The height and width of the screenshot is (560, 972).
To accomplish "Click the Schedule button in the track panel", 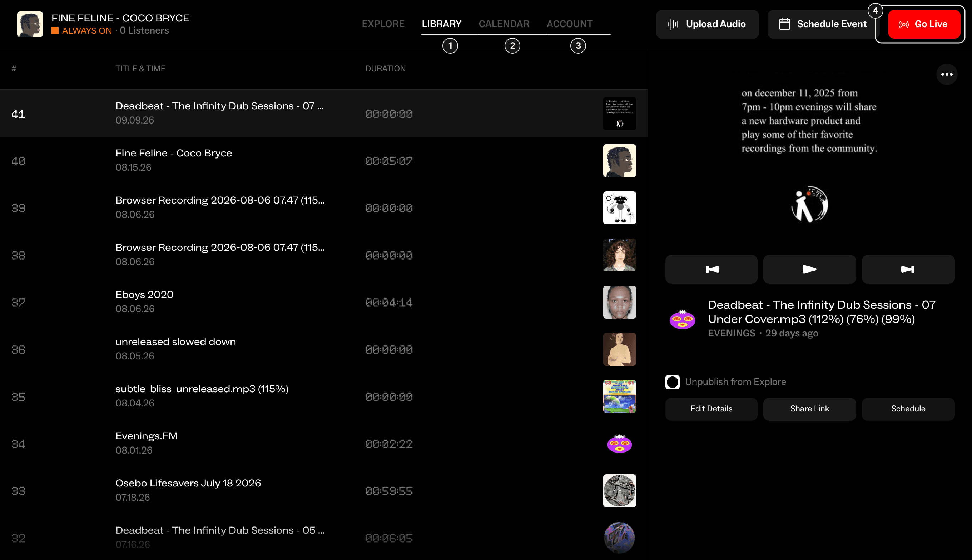I will tap(908, 409).
